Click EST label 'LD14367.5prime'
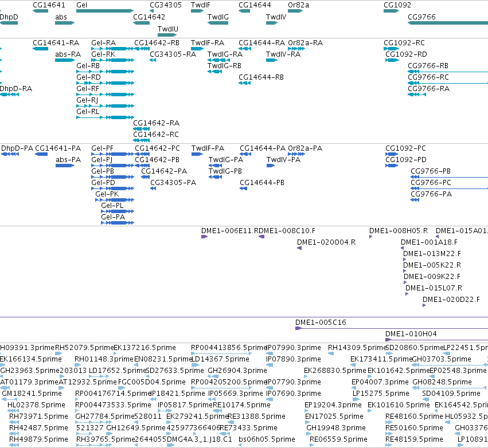The image size is (488, 448). pos(220,359)
